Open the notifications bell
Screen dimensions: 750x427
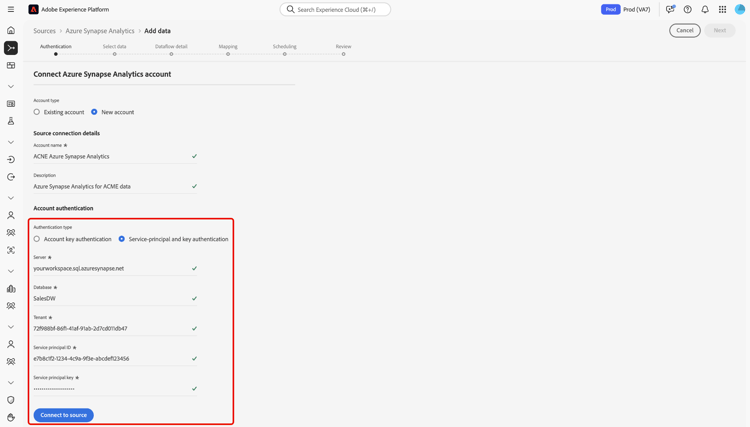(x=705, y=9)
